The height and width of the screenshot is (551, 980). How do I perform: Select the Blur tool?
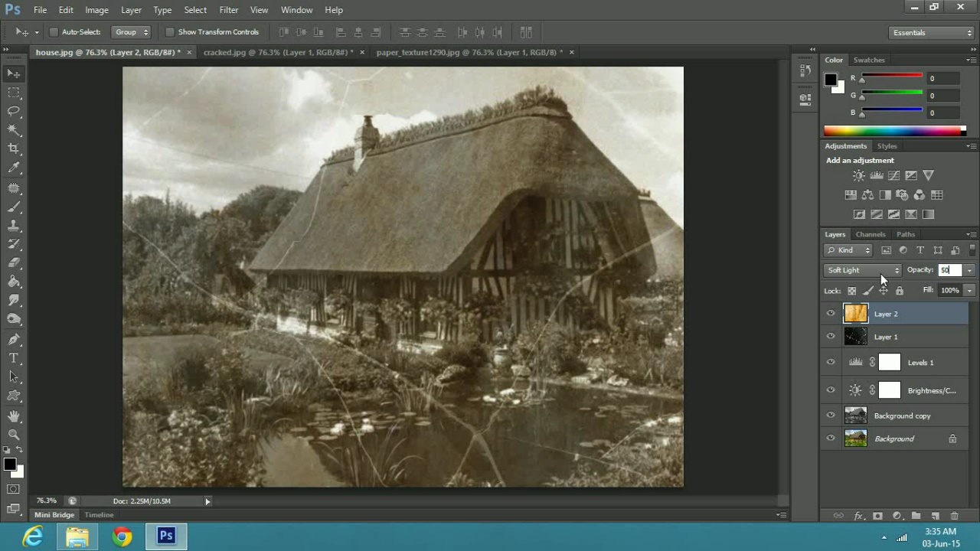click(x=14, y=301)
